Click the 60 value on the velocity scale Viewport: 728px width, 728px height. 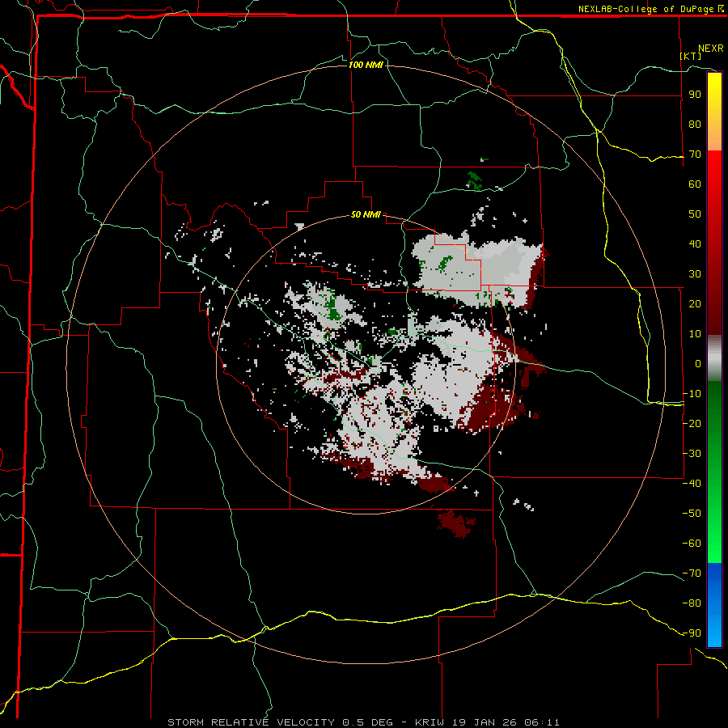pos(695,184)
